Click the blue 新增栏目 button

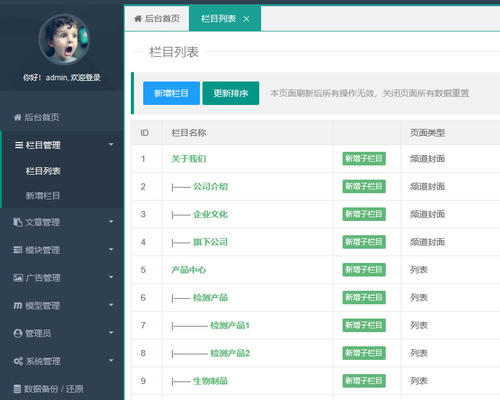tap(172, 93)
